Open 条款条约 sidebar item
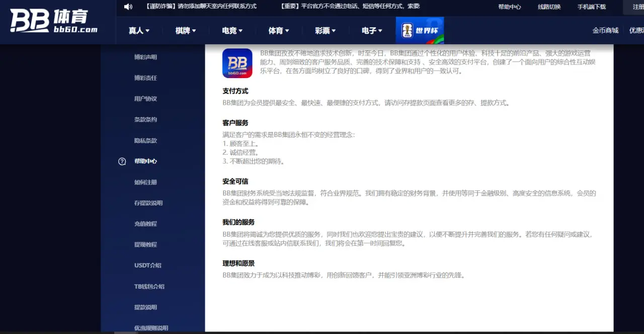The image size is (644, 334). [x=145, y=120]
